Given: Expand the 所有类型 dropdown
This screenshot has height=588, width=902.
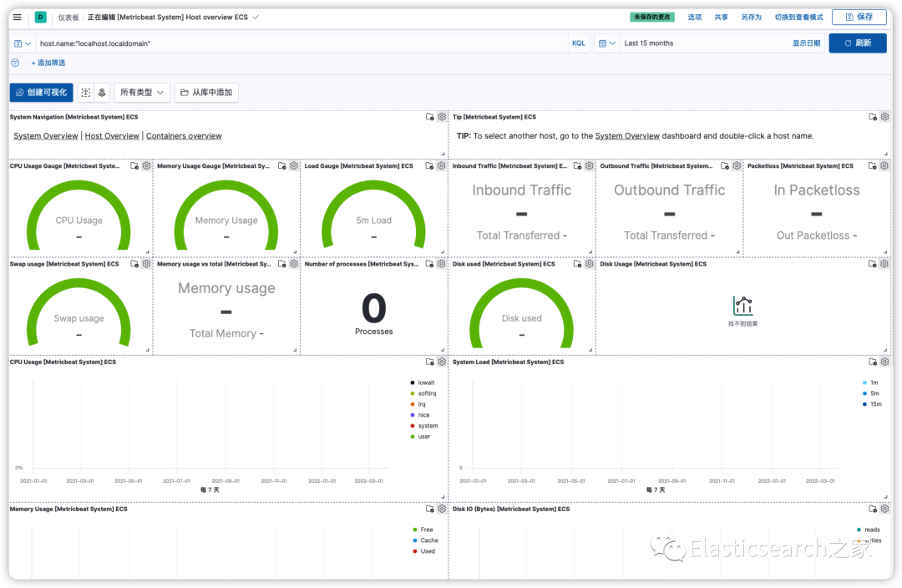Looking at the screenshot, I should (142, 92).
